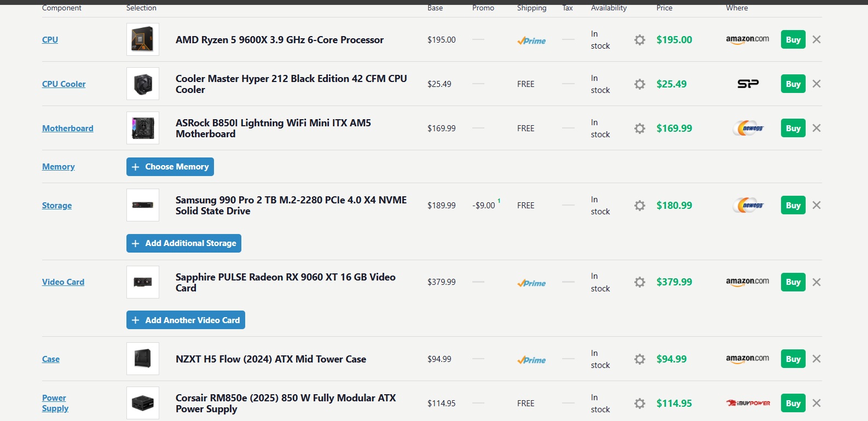Open the CPU Cooler component link
The width and height of the screenshot is (868, 421).
(64, 84)
